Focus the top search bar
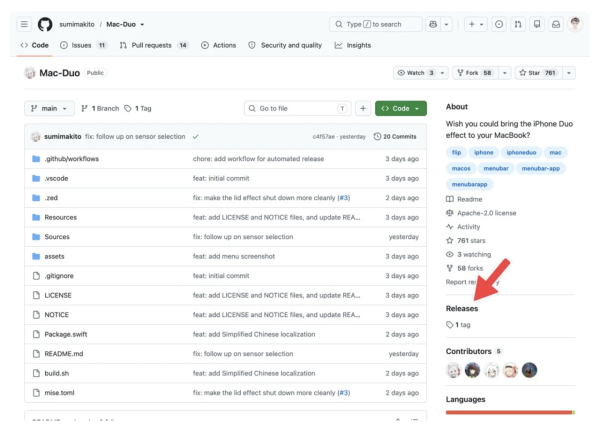Viewport: 600px width, 431px height. [x=376, y=24]
